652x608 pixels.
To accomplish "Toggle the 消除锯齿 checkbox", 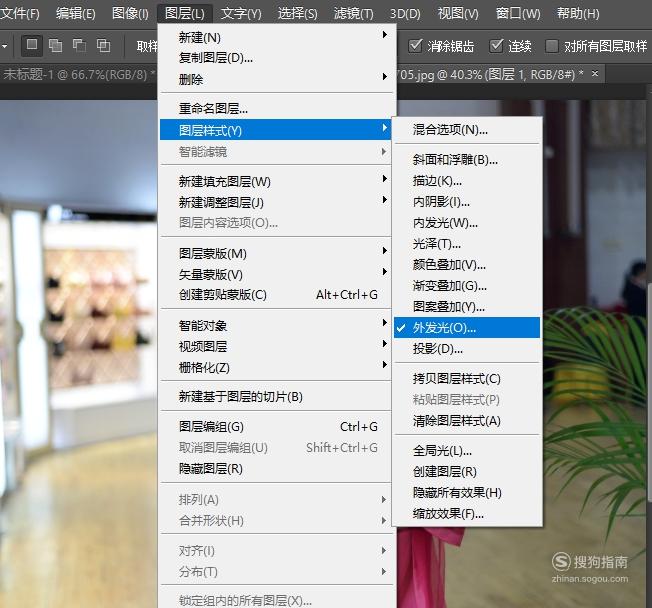I will click(415, 46).
